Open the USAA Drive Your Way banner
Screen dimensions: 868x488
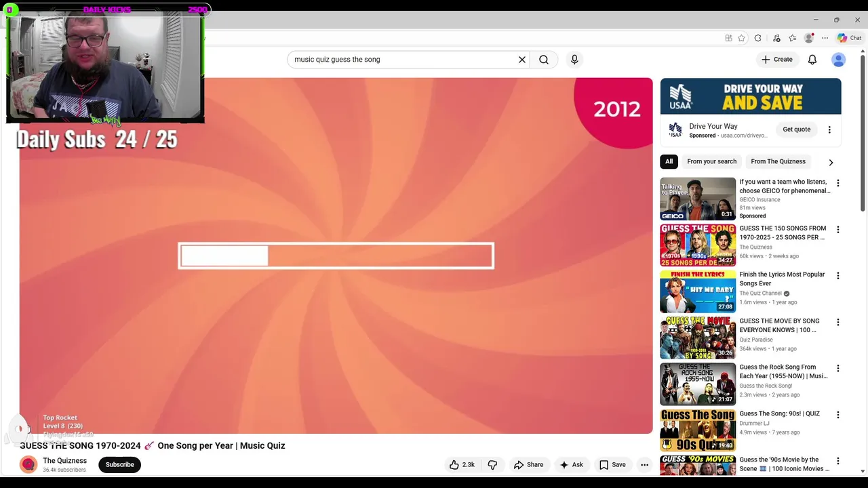pos(751,96)
